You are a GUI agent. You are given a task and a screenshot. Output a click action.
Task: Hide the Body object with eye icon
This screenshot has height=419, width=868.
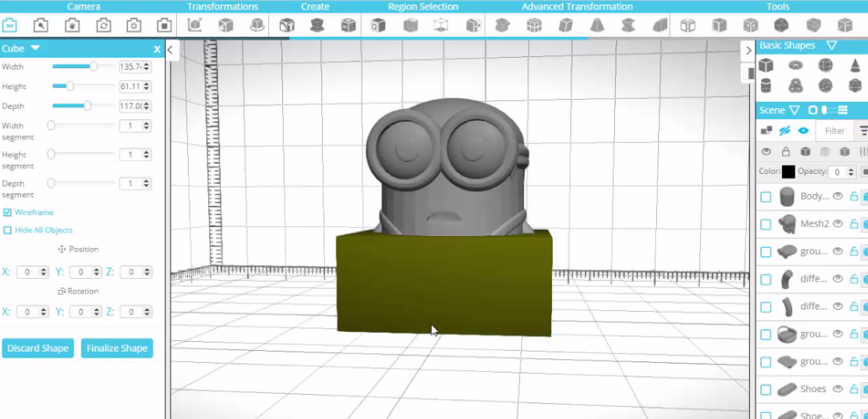[x=838, y=196]
